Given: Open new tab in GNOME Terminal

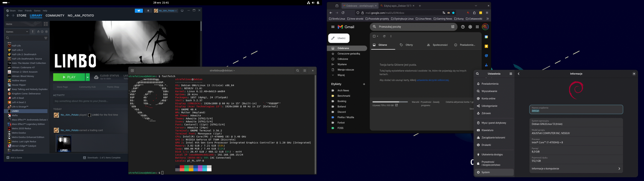Looking at the screenshot, I should click(132, 71).
